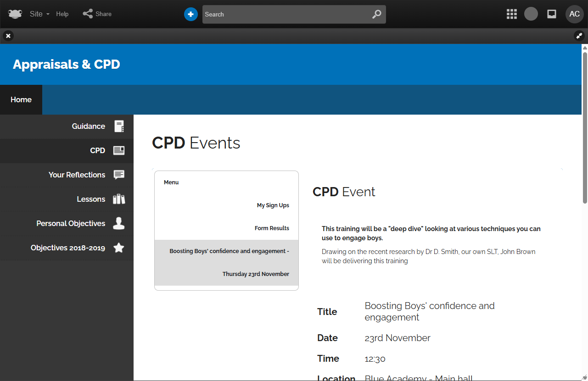Click the magnifying glass search icon

[x=376, y=14]
